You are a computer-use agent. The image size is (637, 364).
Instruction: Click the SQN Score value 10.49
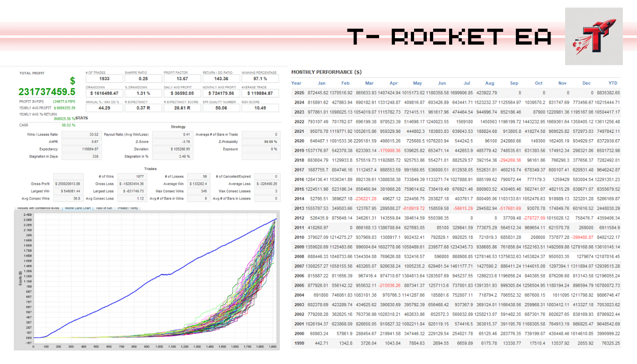click(260, 108)
